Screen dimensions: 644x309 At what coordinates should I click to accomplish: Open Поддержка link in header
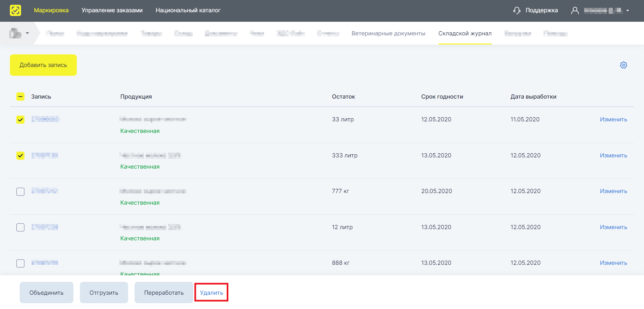542,10
